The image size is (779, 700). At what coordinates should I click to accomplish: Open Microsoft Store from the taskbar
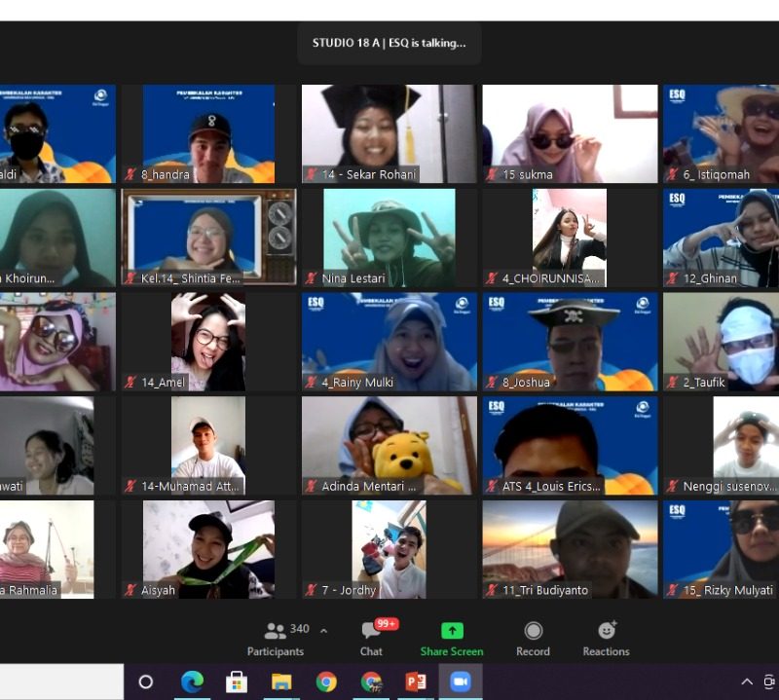click(x=237, y=682)
